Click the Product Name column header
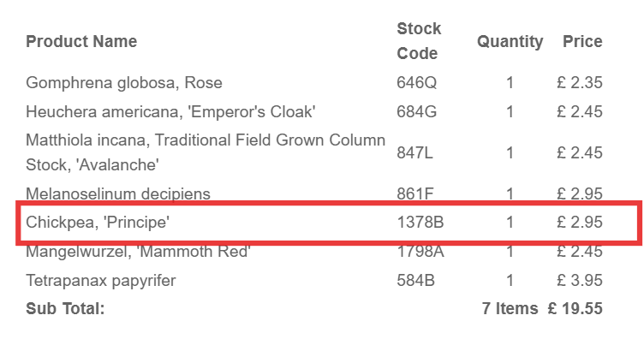 (x=81, y=41)
